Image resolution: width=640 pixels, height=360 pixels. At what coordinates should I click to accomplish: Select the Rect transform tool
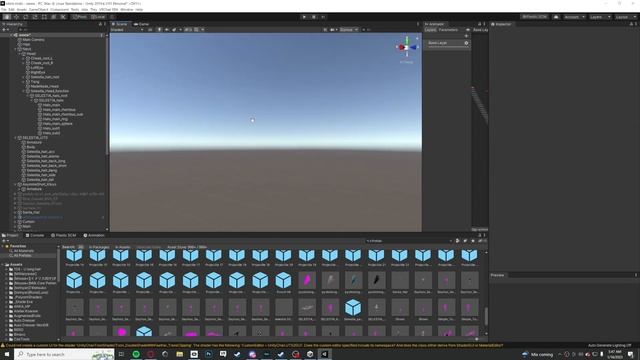point(44,17)
